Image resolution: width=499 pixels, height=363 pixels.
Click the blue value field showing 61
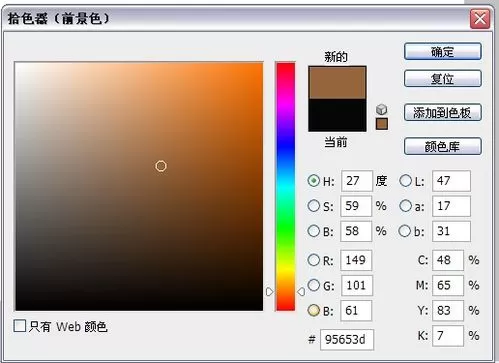(356, 310)
